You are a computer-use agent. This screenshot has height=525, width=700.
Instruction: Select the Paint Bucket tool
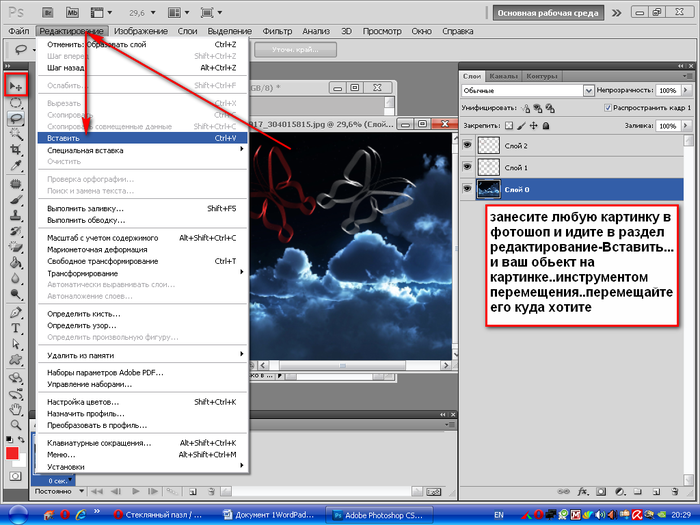coord(16,262)
